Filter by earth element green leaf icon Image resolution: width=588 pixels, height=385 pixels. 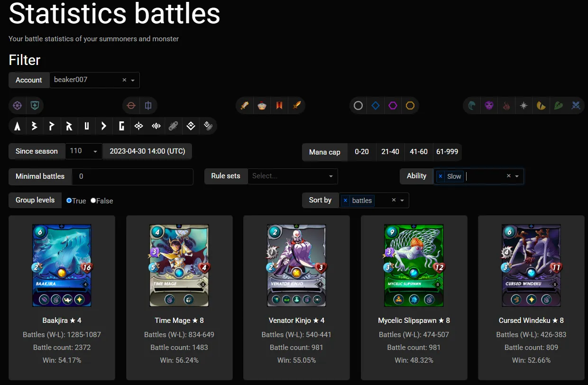pyautogui.click(x=559, y=106)
